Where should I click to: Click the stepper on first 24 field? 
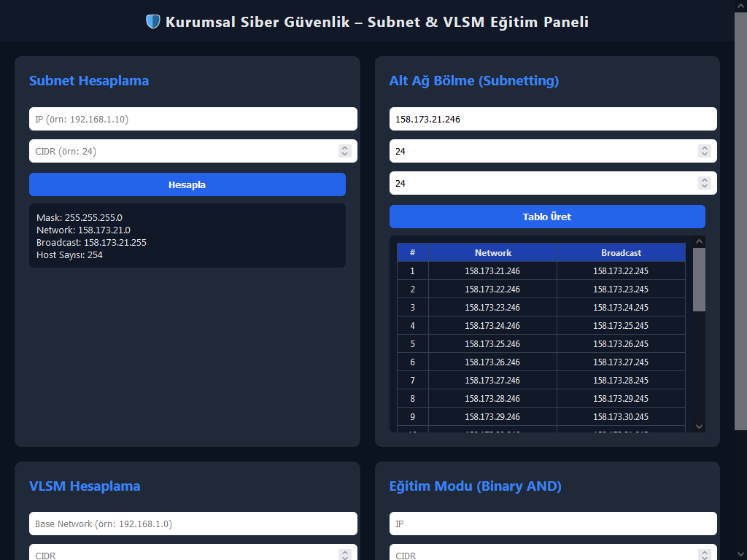coord(705,151)
